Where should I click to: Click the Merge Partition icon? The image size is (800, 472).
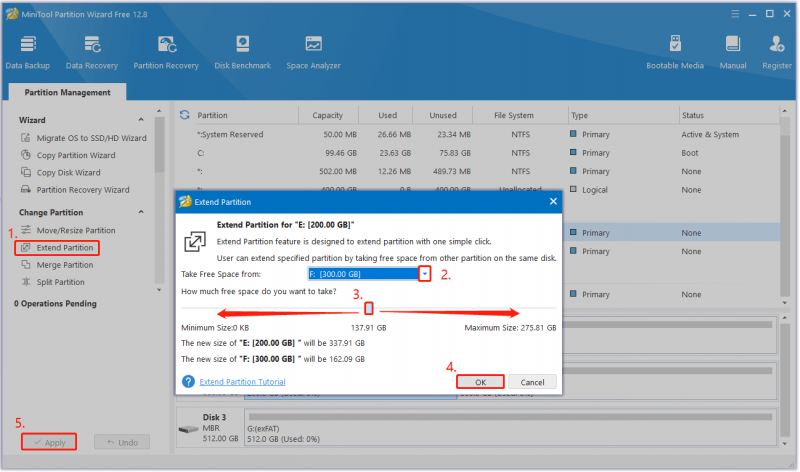coord(26,264)
